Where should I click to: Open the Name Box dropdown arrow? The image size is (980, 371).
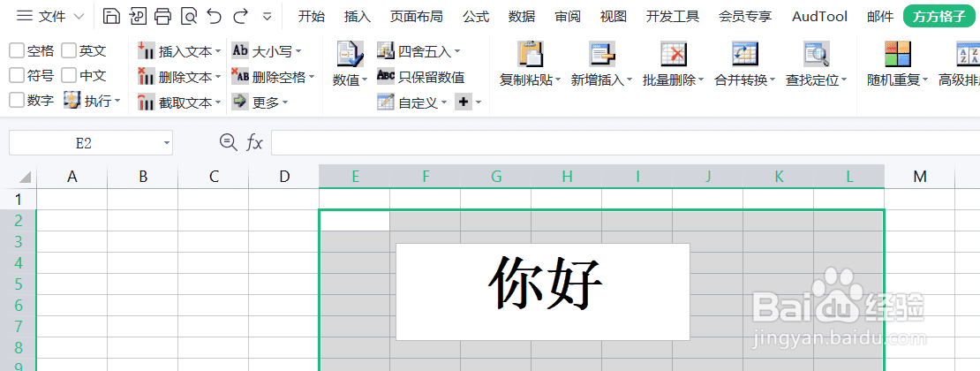[166, 143]
